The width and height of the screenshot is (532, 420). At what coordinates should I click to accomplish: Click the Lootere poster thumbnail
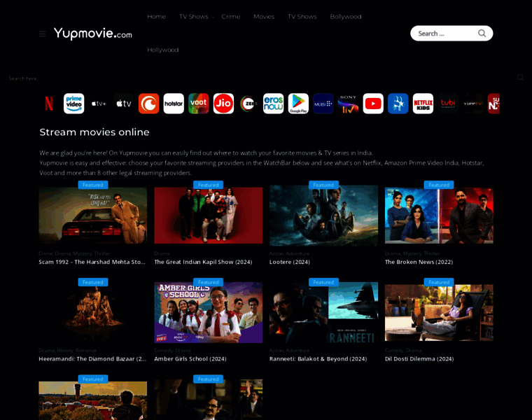pos(323,216)
